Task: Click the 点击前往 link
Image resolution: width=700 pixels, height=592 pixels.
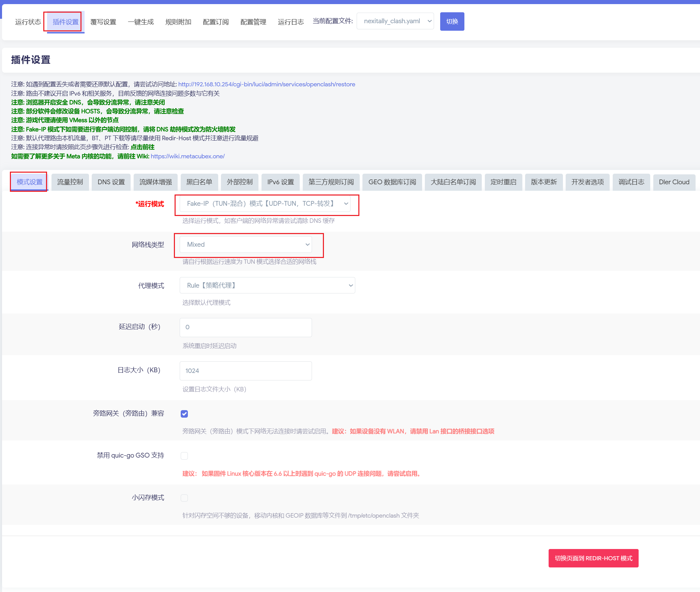Action: coord(142,147)
